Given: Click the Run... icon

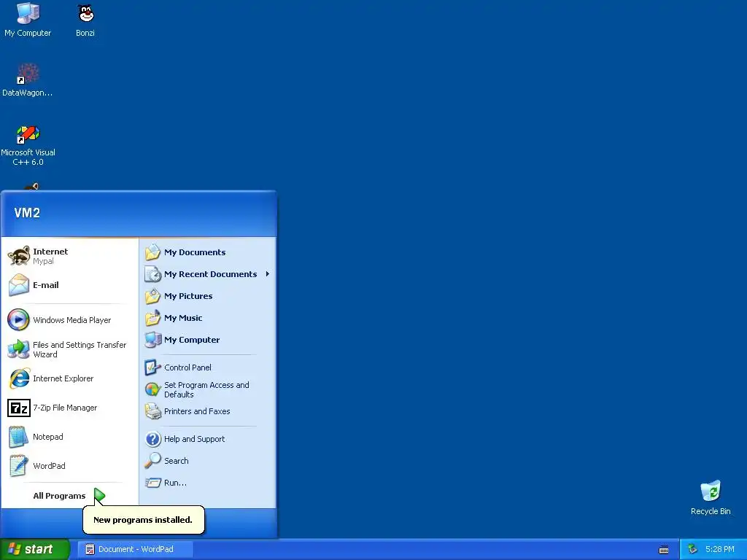Looking at the screenshot, I should pyautogui.click(x=153, y=483).
